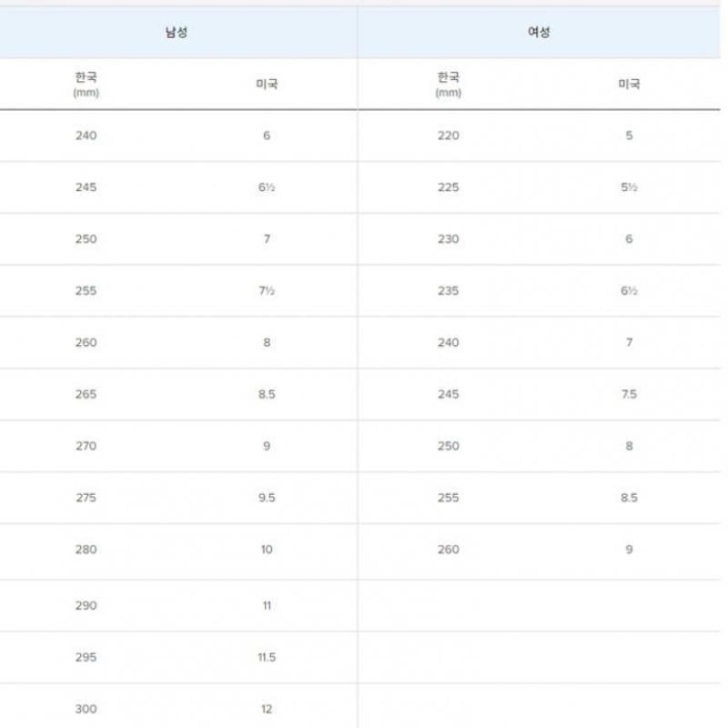Select the 미국 header under 여성

pos(629,84)
